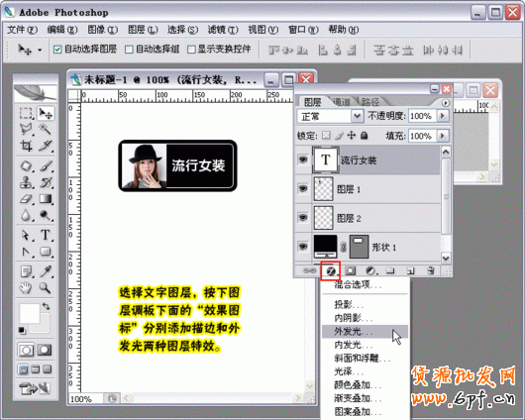Choose the Zoom magnifier tool

click(x=46, y=287)
